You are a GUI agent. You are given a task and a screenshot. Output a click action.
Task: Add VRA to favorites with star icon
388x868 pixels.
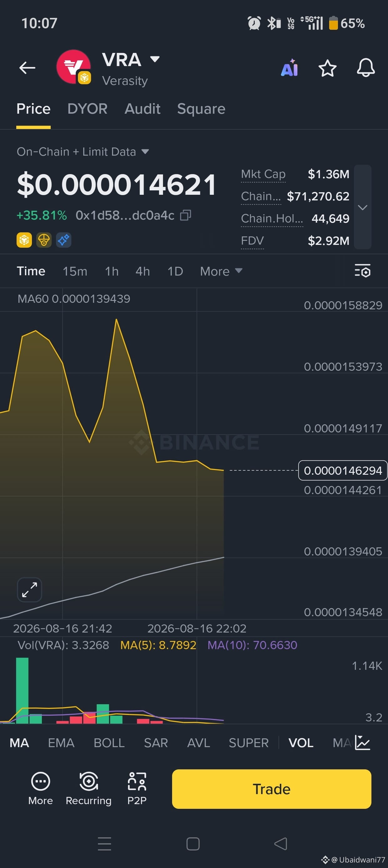pyautogui.click(x=327, y=68)
